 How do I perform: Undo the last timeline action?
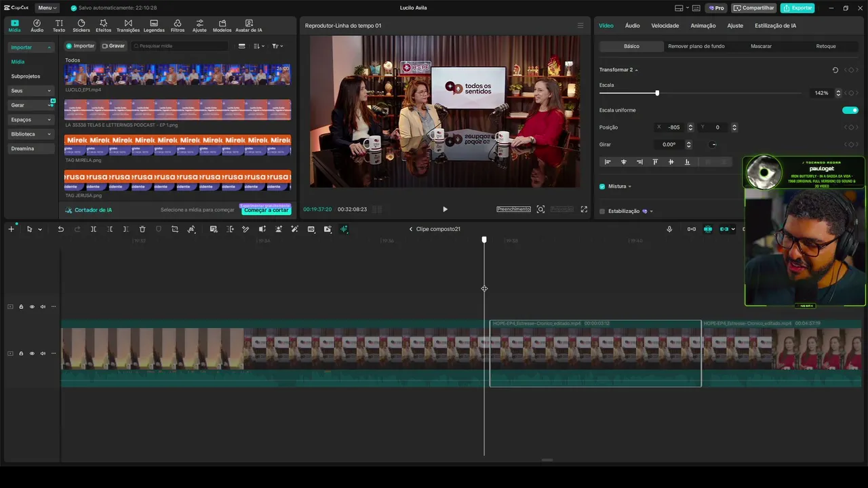[x=60, y=229]
